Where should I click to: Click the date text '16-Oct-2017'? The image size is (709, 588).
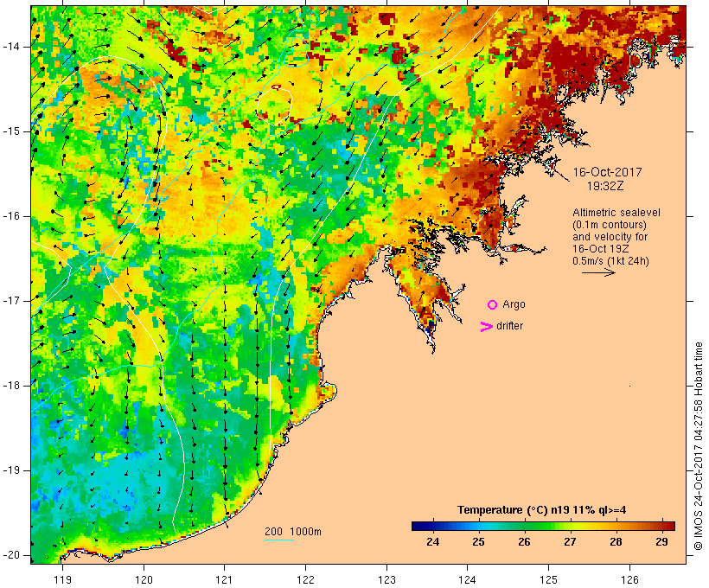607,172
